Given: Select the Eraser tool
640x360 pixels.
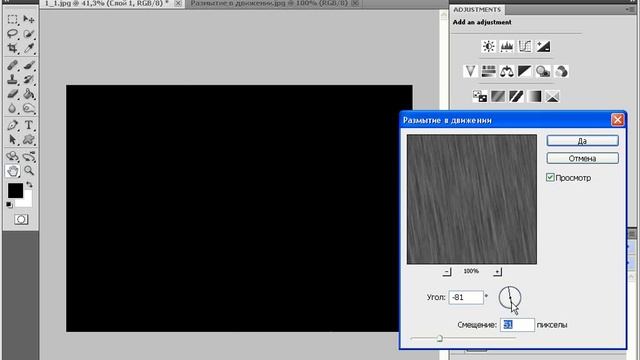Looking at the screenshot, I should click(13, 94).
